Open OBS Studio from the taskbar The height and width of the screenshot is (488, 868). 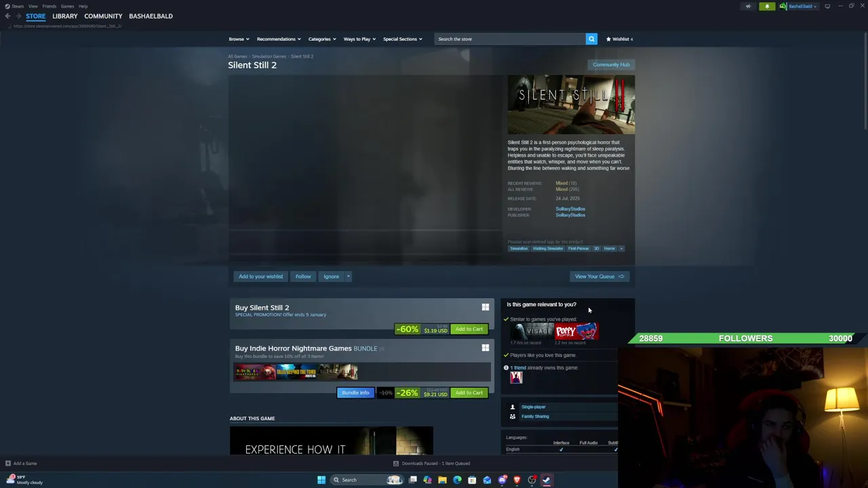pyautogui.click(x=532, y=480)
